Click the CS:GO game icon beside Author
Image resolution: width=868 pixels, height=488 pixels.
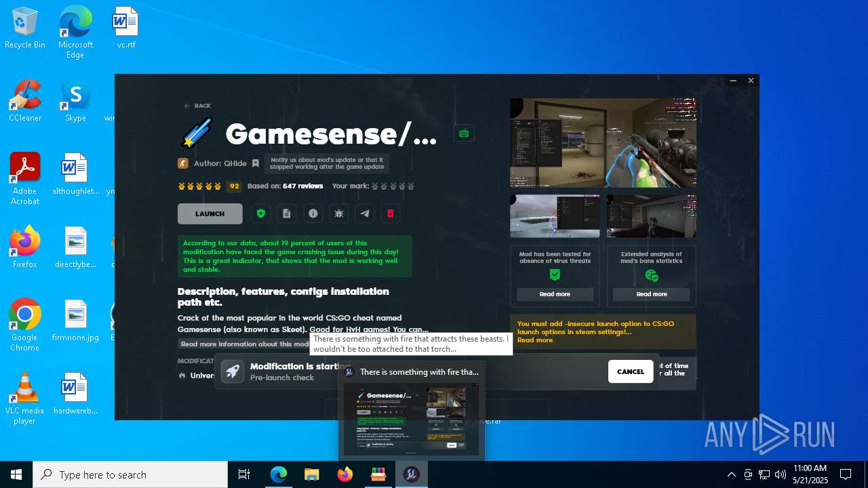(182, 163)
